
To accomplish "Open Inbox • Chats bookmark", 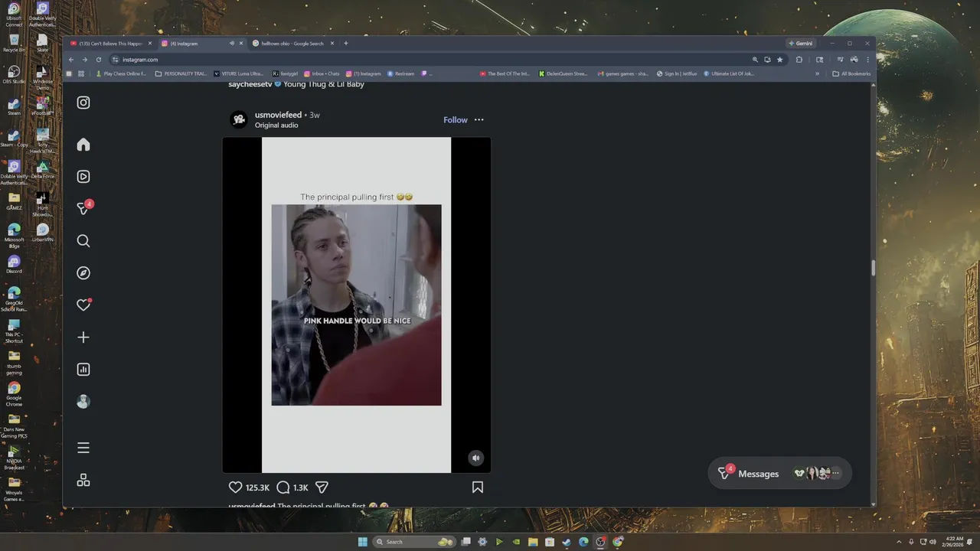I will [x=321, y=74].
